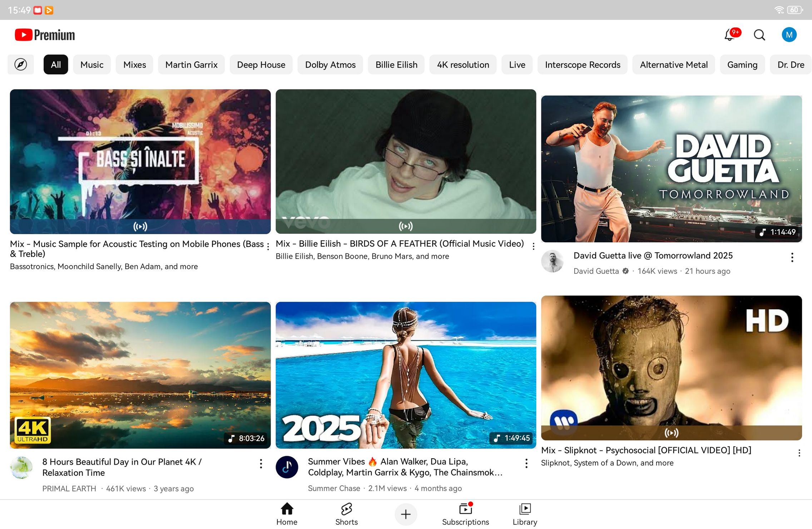This screenshot has height=529, width=812.
Task: Select the Music filter chip
Action: (92, 65)
